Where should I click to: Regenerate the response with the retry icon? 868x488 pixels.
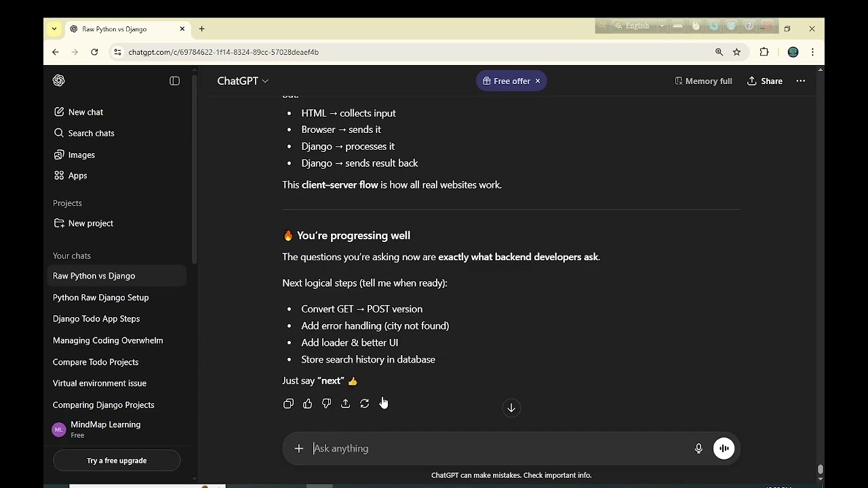(x=364, y=403)
